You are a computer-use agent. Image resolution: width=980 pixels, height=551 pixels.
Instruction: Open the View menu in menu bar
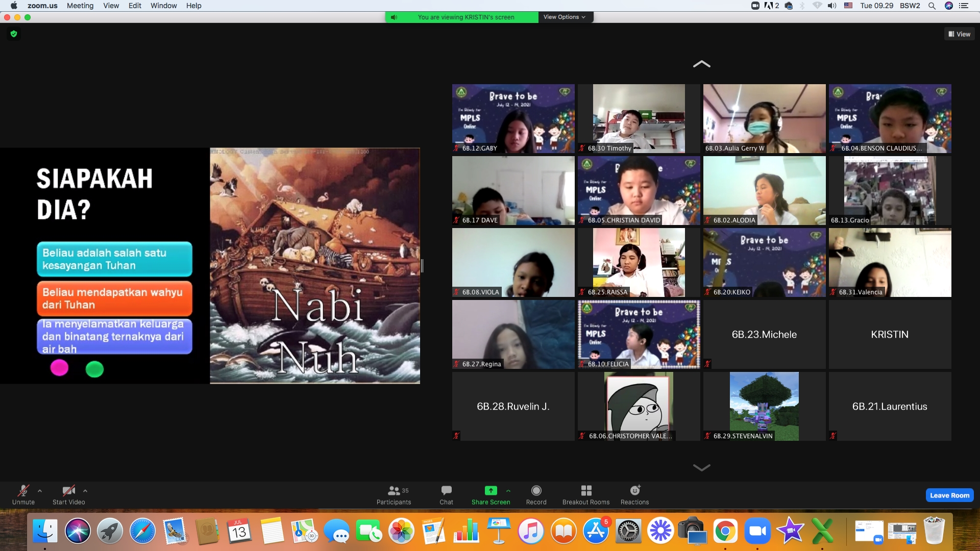(x=111, y=6)
